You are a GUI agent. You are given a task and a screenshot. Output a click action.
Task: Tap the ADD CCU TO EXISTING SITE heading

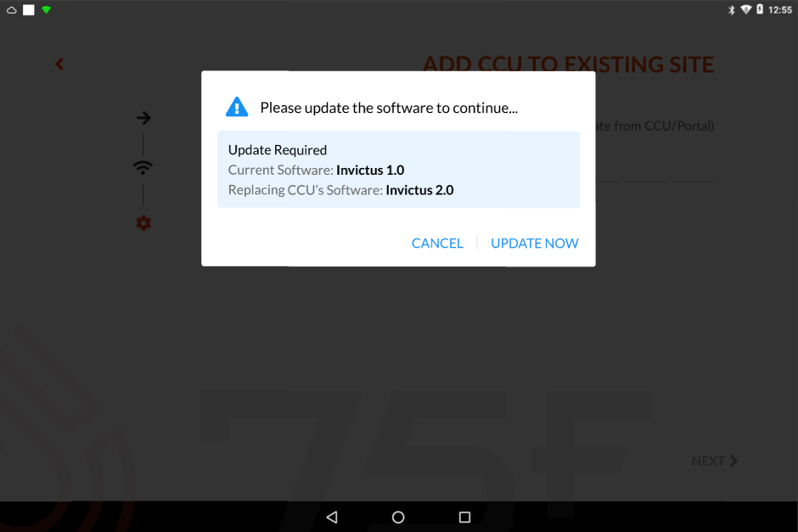[569, 64]
